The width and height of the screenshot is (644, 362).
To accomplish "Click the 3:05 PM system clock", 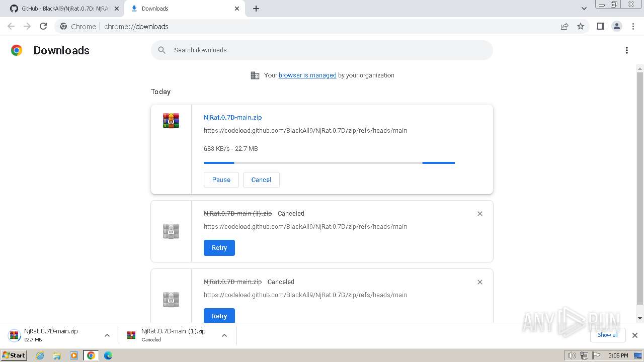I will click(x=618, y=355).
